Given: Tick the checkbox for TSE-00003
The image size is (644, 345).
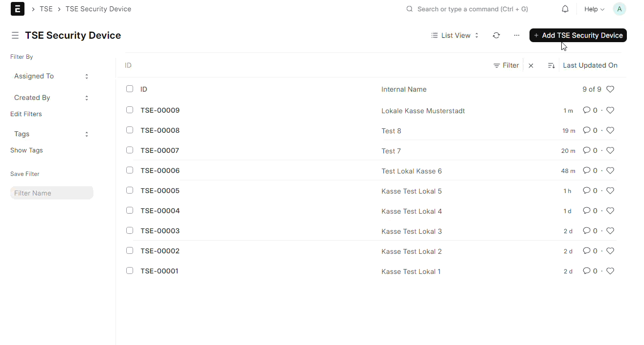Looking at the screenshot, I should click(130, 230).
